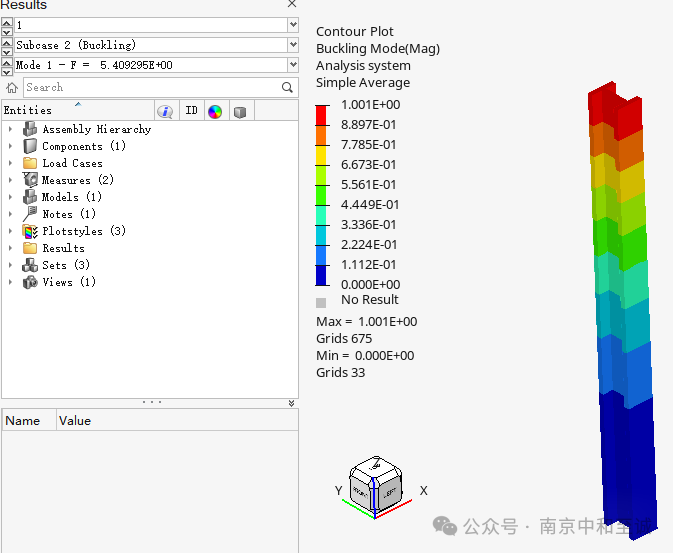Open the info balloon column icon
This screenshot has width=673, height=553.
pyautogui.click(x=165, y=111)
